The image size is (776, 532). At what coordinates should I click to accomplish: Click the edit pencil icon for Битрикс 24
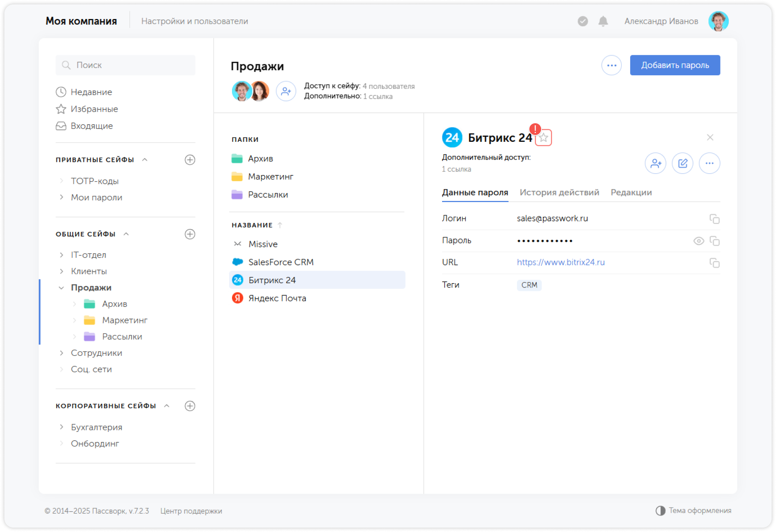pyautogui.click(x=682, y=163)
